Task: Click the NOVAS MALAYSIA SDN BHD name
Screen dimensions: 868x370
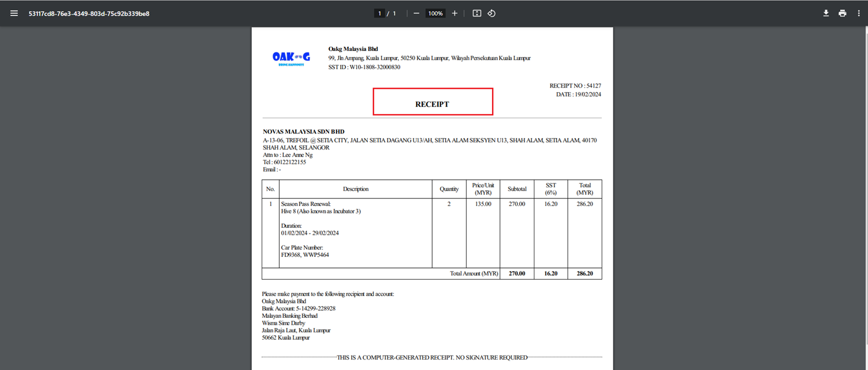Action: [x=303, y=132]
